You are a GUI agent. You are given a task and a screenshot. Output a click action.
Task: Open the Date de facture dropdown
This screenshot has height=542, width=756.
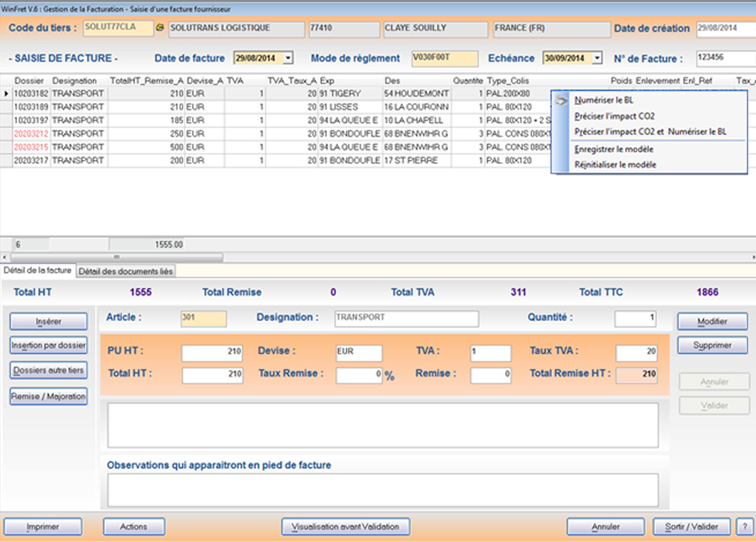[x=288, y=59]
